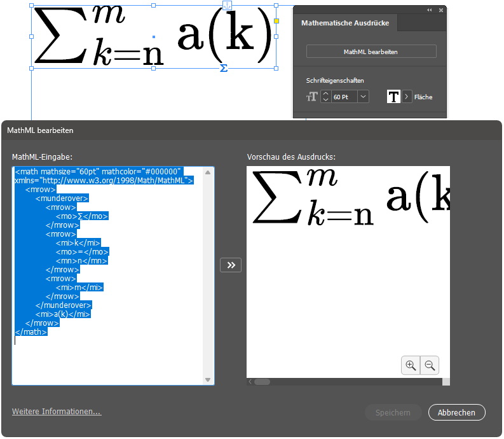Open the Weitere Informationen link

click(57, 412)
